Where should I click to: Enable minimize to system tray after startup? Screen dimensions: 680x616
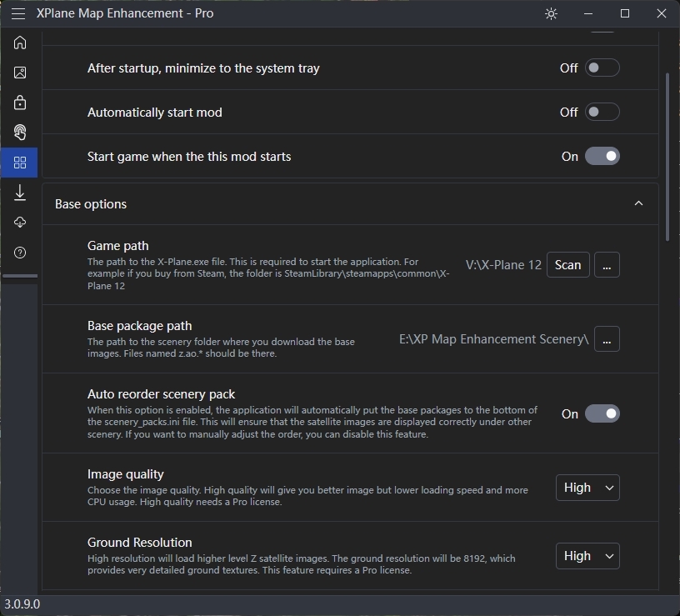[x=602, y=68]
